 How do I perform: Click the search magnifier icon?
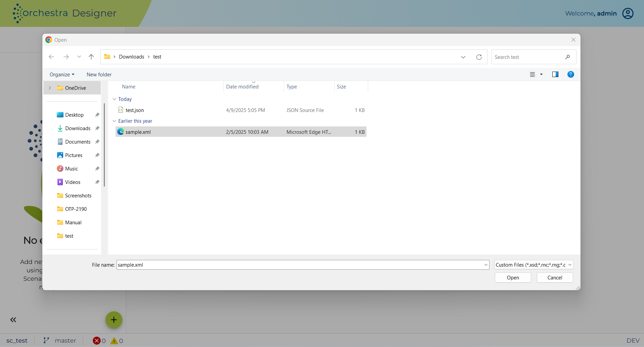point(568,57)
